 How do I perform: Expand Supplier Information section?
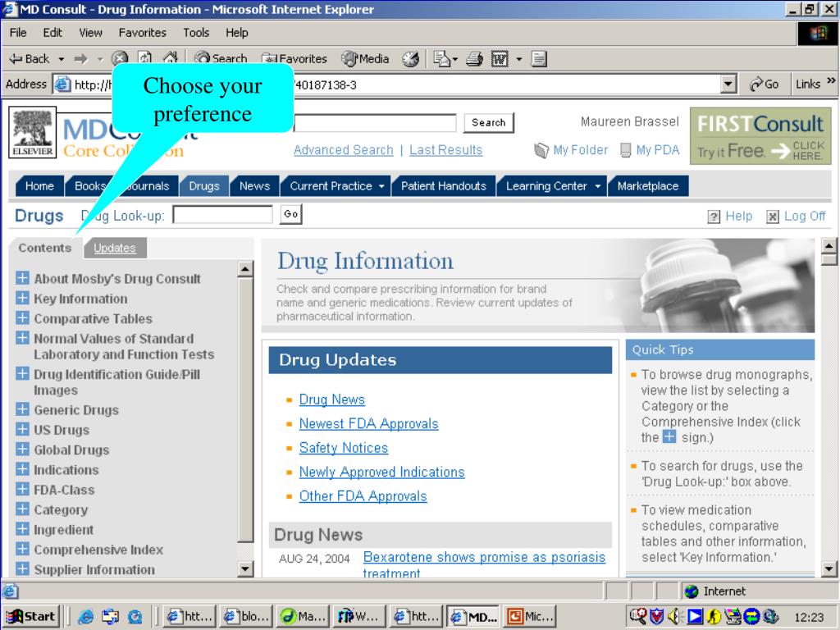click(x=22, y=568)
